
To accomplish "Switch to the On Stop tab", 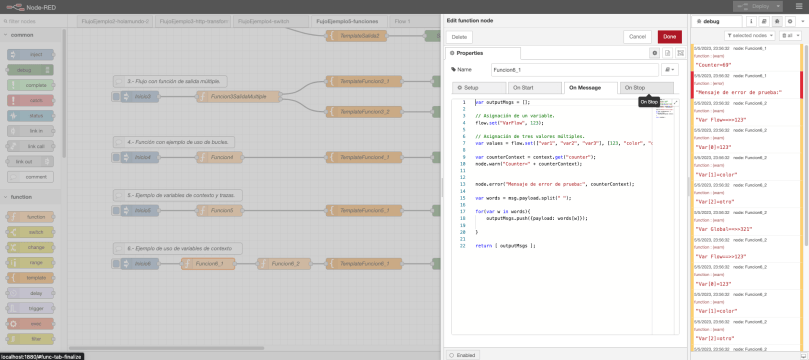I will (x=646, y=88).
